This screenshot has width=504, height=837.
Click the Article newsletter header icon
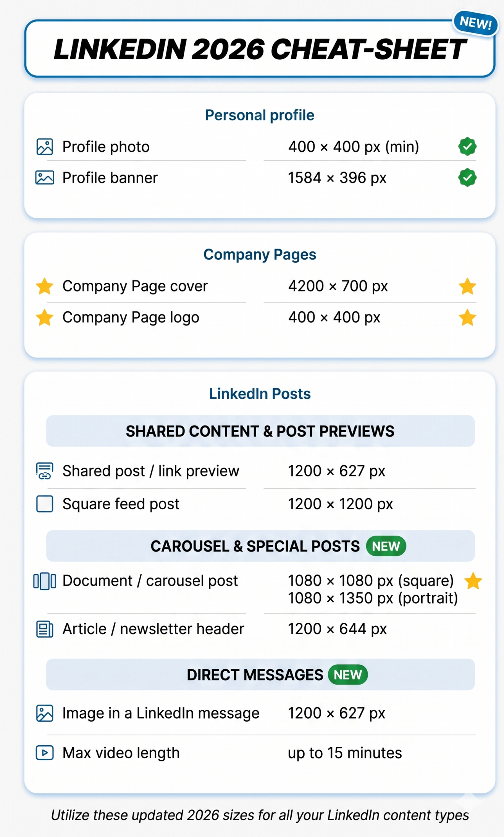(45, 629)
